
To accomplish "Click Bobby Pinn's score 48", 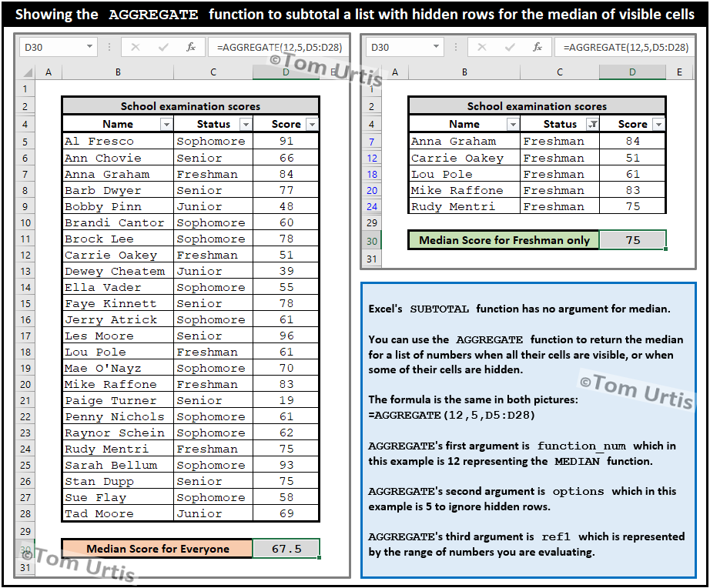I will coord(286,206).
